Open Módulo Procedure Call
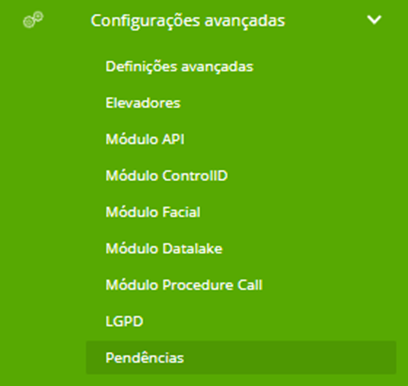 click(x=184, y=285)
